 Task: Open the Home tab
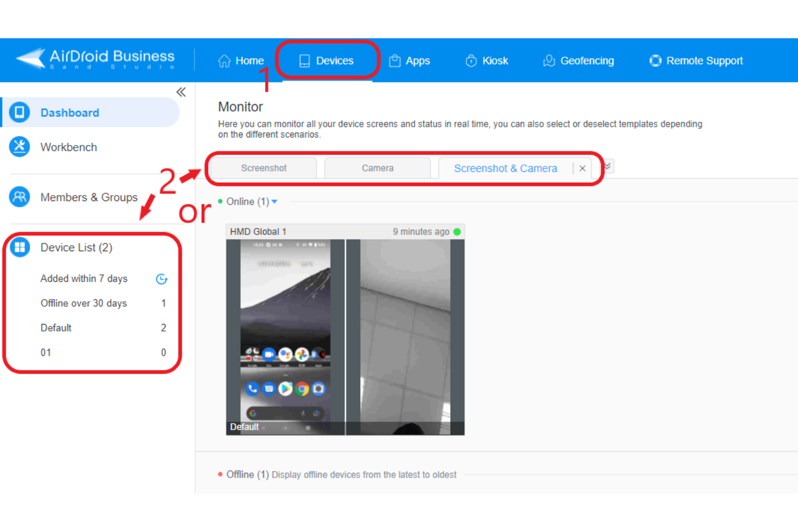pos(240,61)
